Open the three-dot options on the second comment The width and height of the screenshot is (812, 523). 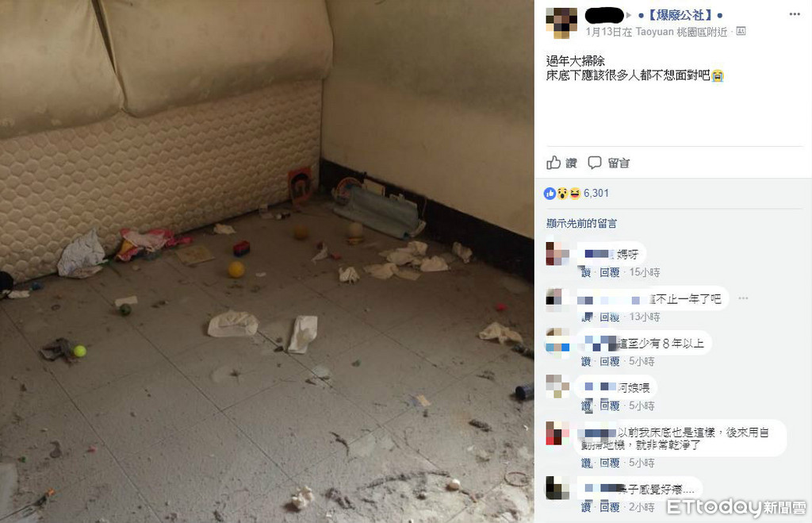click(743, 298)
